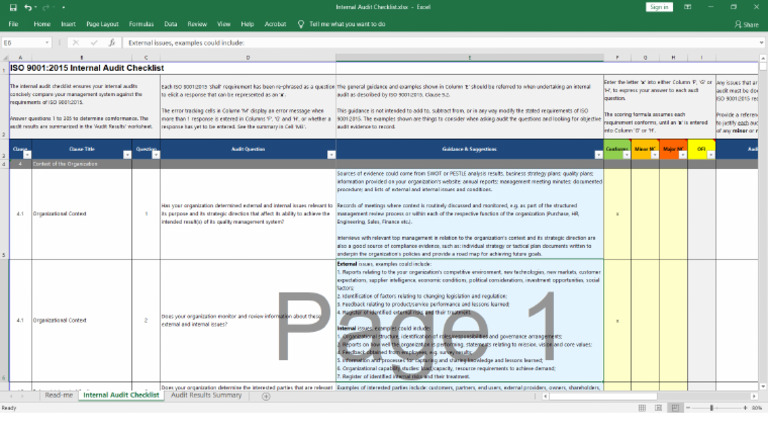Open the Review ribbon tab

coord(197,24)
